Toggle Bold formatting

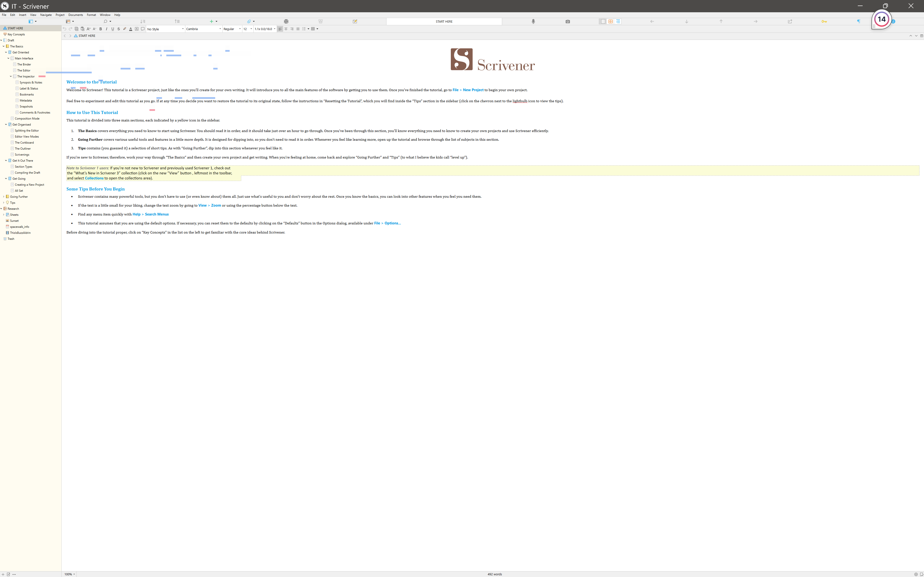point(100,29)
